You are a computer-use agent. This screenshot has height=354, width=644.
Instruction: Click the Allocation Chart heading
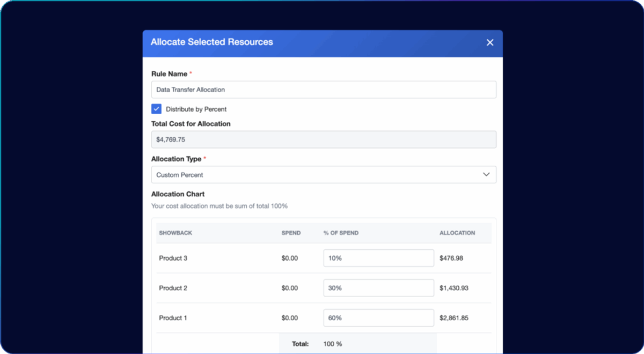point(178,194)
